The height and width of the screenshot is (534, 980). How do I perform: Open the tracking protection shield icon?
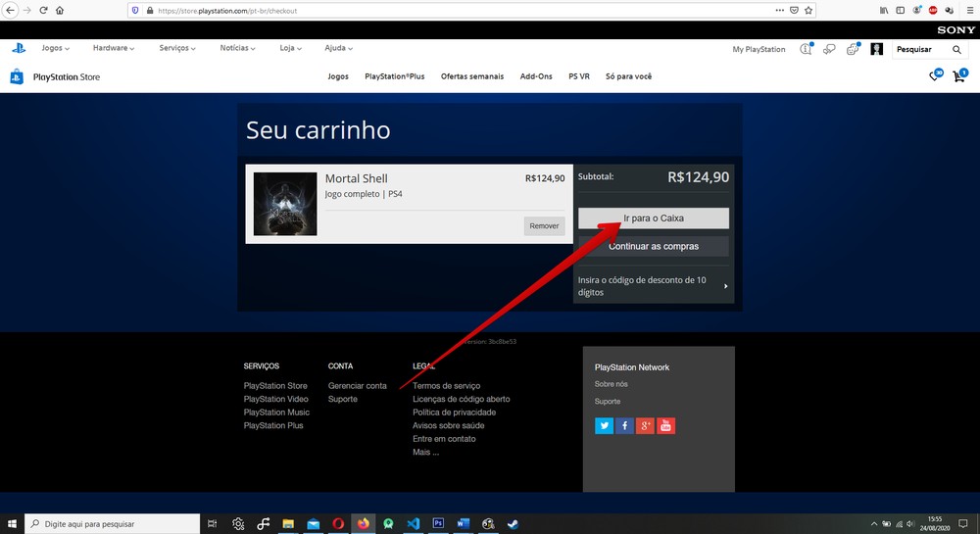coord(135,10)
